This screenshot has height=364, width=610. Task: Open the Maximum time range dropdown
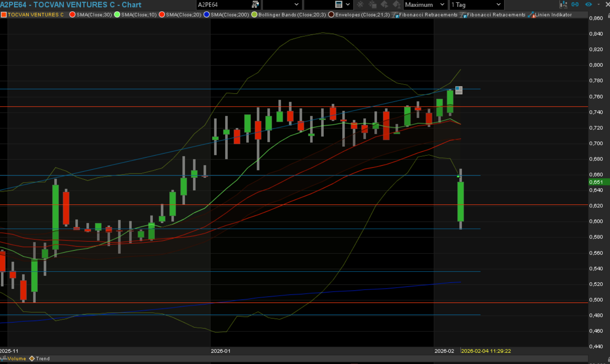click(x=425, y=5)
